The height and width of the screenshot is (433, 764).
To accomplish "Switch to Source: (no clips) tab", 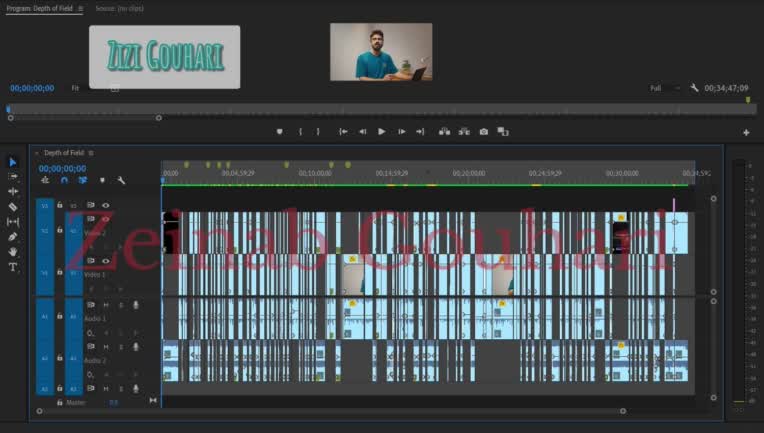I will (x=119, y=8).
